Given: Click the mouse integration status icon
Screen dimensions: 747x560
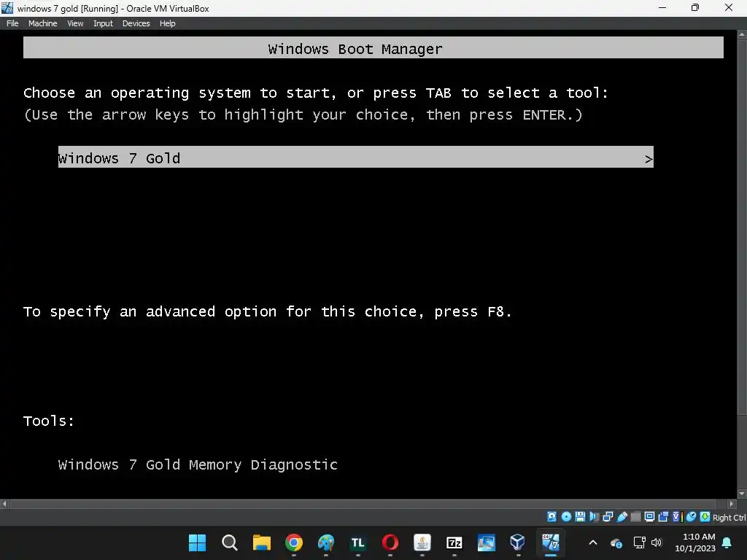Looking at the screenshot, I should [x=692, y=517].
